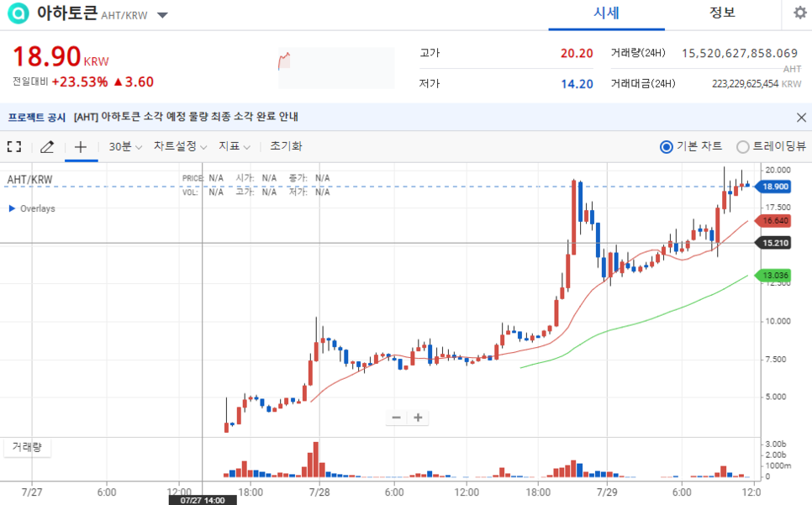Toggle fullscreen chart mode
Screen dimensions: 812x505
[x=14, y=146]
